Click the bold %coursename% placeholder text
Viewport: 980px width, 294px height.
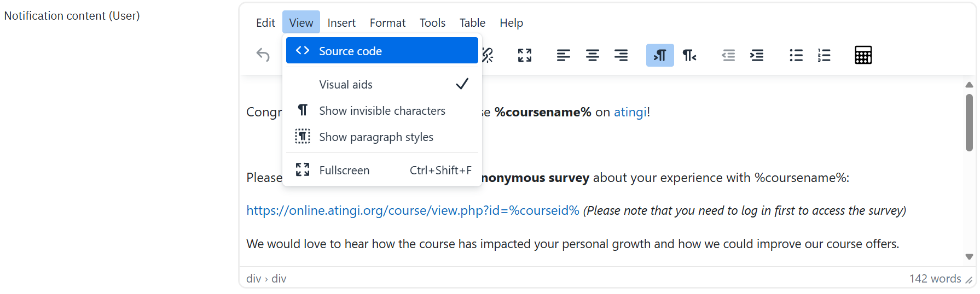pos(543,112)
